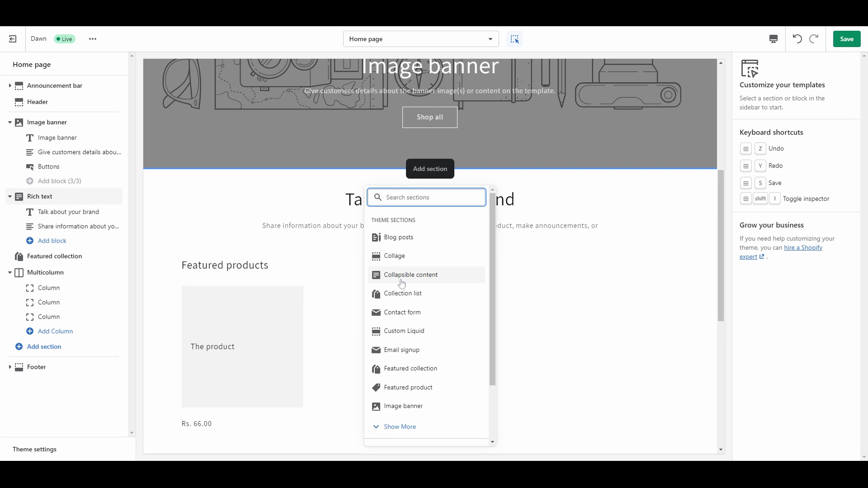Open the three-dots theme actions menu
This screenshot has height=488, width=868.
(93, 39)
